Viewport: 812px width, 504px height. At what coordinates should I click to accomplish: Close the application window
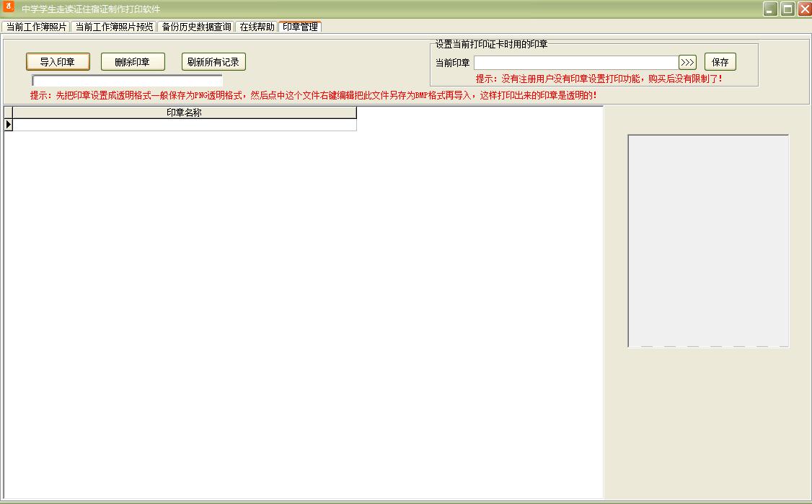(805, 9)
